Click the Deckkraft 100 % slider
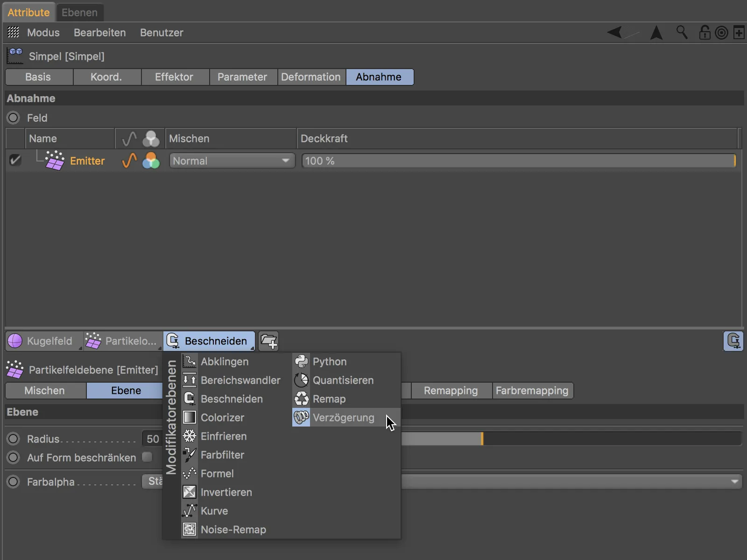The height and width of the screenshot is (560, 747). coord(519,161)
